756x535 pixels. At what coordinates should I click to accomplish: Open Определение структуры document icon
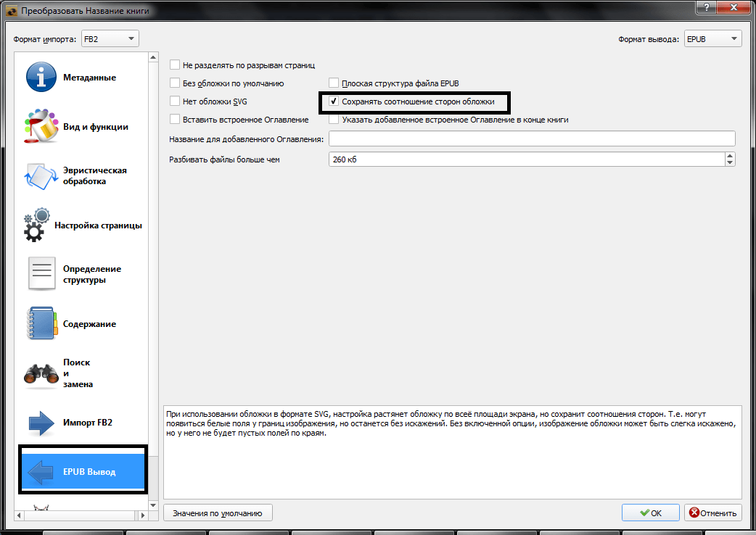pos(41,274)
